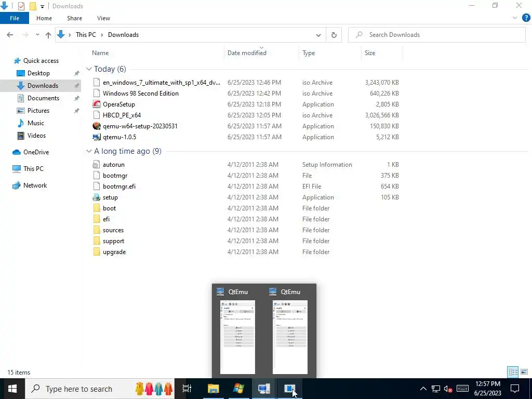Open Pictures in the navigation pane
Screen dimensions: 532x399
(x=38, y=111)
